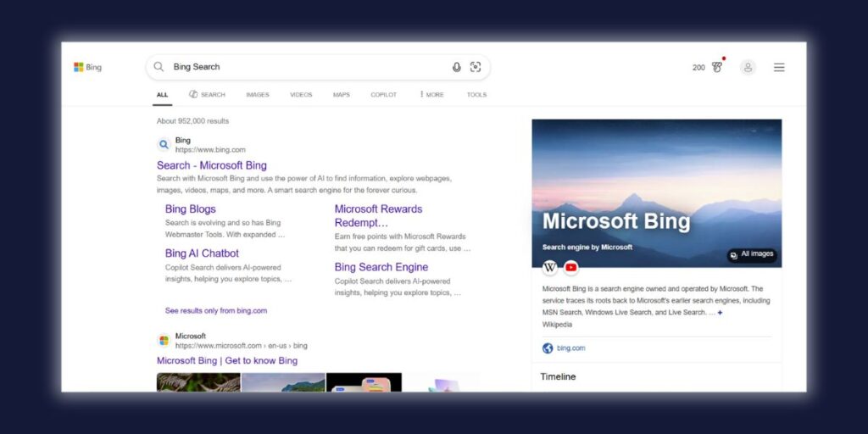Expand the More search options menu
The width and height of the screenshot is (868, 434).
pyautogui.click(x=431, y=95)
